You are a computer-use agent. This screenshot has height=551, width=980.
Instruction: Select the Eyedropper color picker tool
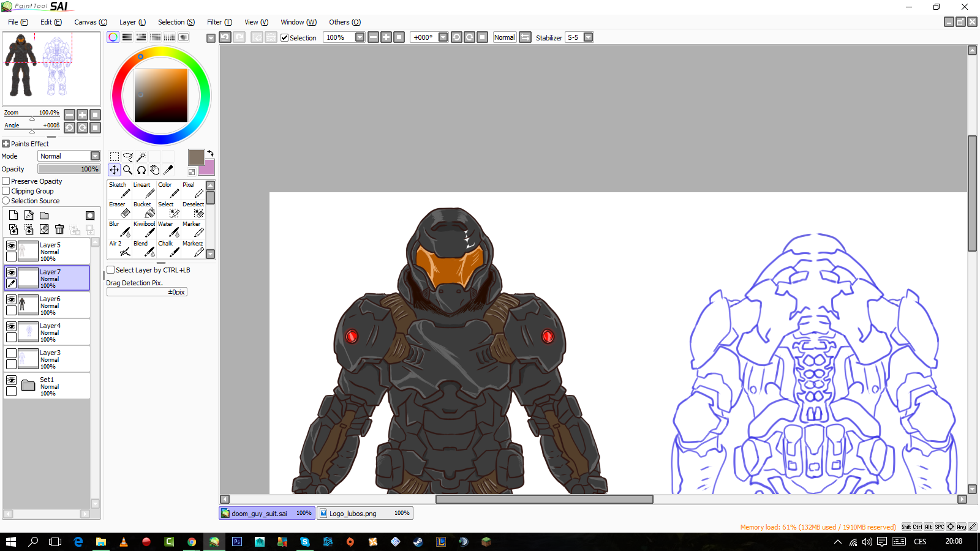(168, 170)
